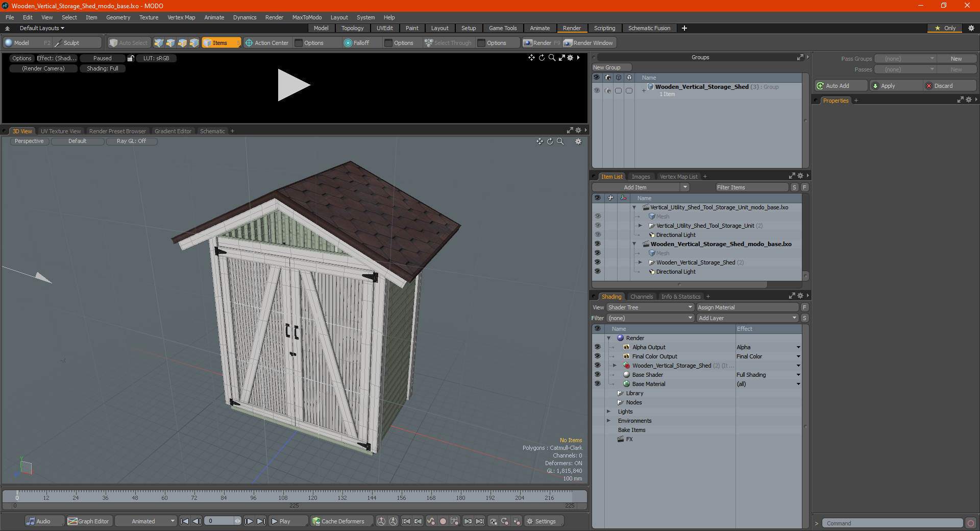Toggle lock icon beside Paused in preview
980x531 pixels.
pos(131,58)
